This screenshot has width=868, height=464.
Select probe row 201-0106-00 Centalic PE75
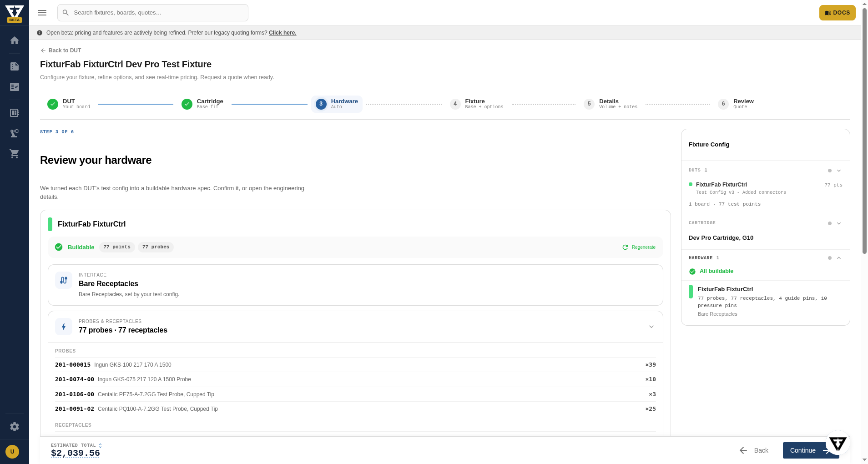355,394
